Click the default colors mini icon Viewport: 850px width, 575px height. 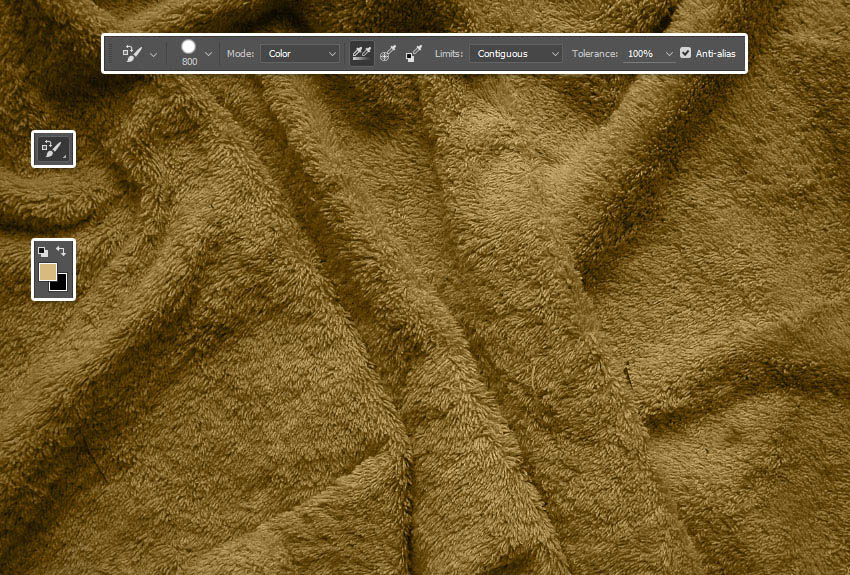pyautogui.click(x=43, y=251)
